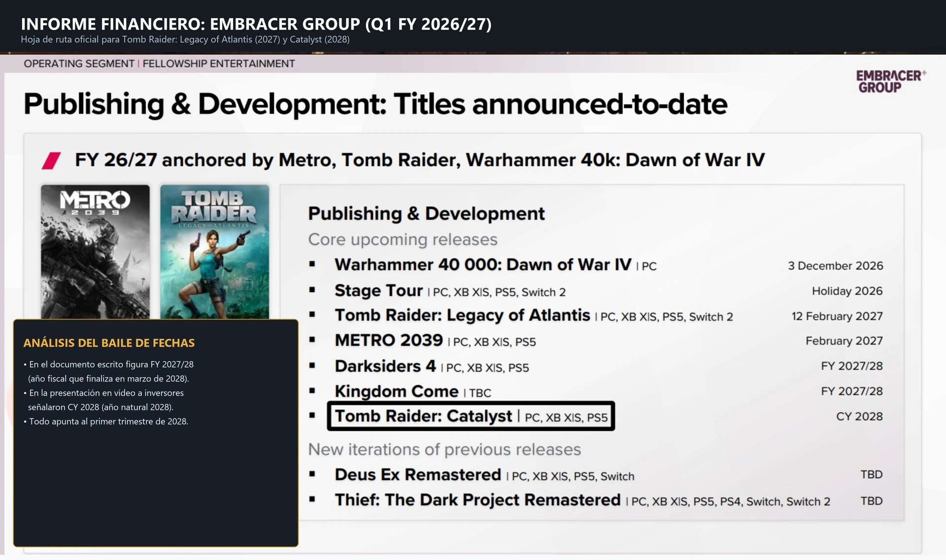The image size is (946, 560).
Task: Click the 'Publishing & Development: Titles announced-to-date' headline
Action: (375, 104)
